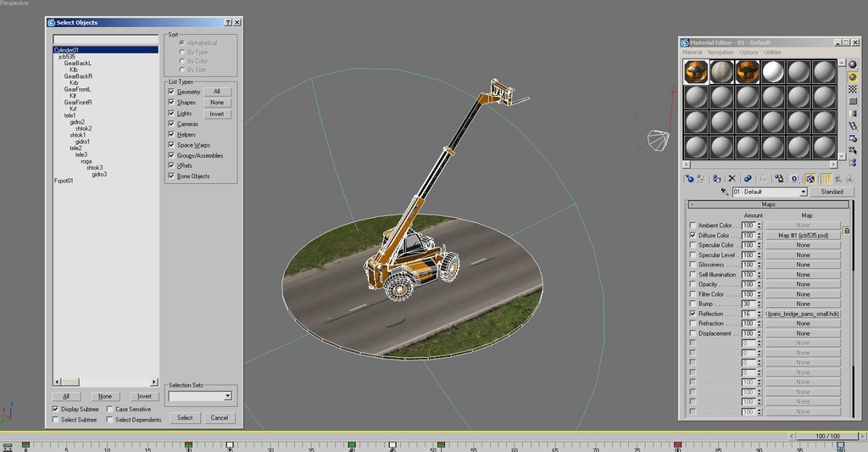This screenshot has width=868, height=452.
Task: Open the Utilities menu in Material Editor
Action: click(x=772, y=53)
